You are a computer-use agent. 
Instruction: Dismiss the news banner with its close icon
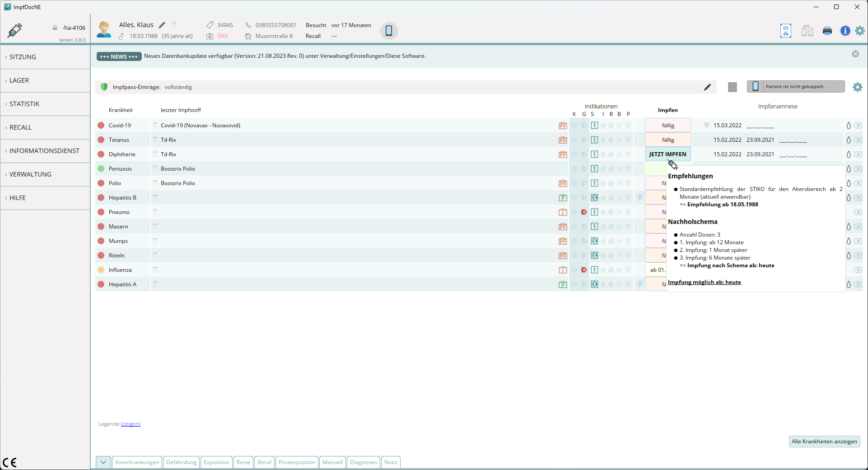(855, 54)
